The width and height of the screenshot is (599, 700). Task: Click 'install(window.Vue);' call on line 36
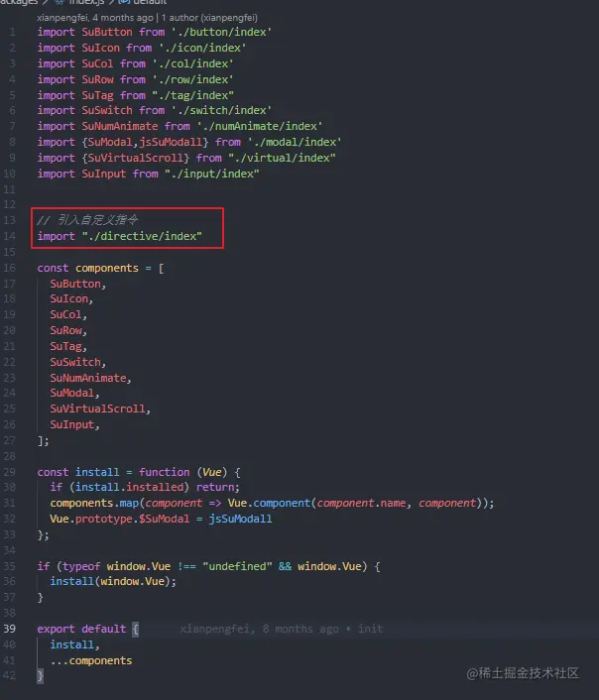[x=113, y=581]
